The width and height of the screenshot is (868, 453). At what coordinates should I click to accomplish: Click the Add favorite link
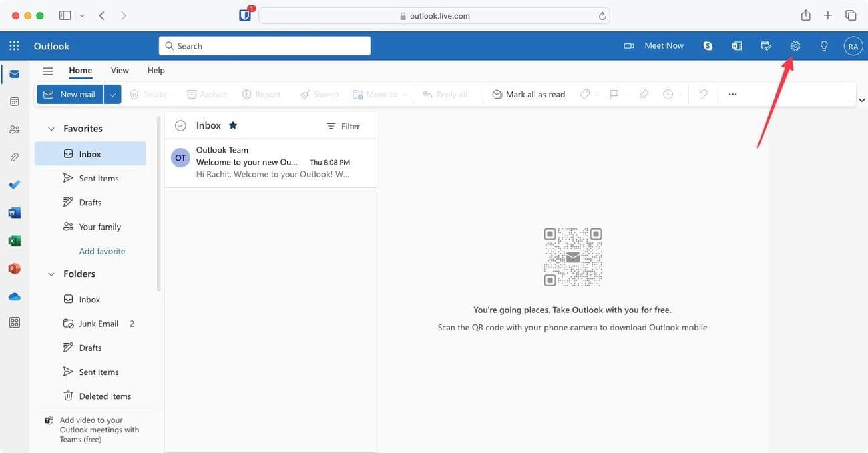click(x=102, y=251)
